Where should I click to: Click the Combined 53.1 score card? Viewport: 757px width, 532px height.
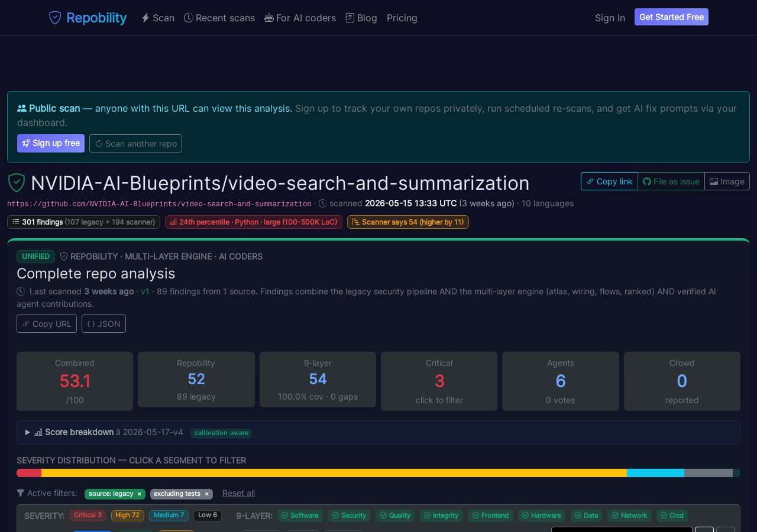pos(75,381)
